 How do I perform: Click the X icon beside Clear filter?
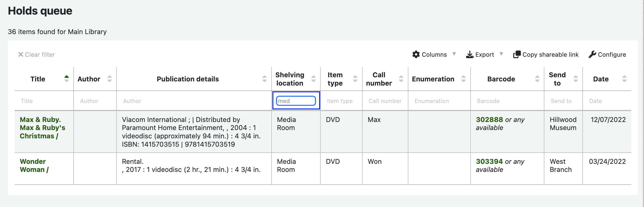pos(21,55)
